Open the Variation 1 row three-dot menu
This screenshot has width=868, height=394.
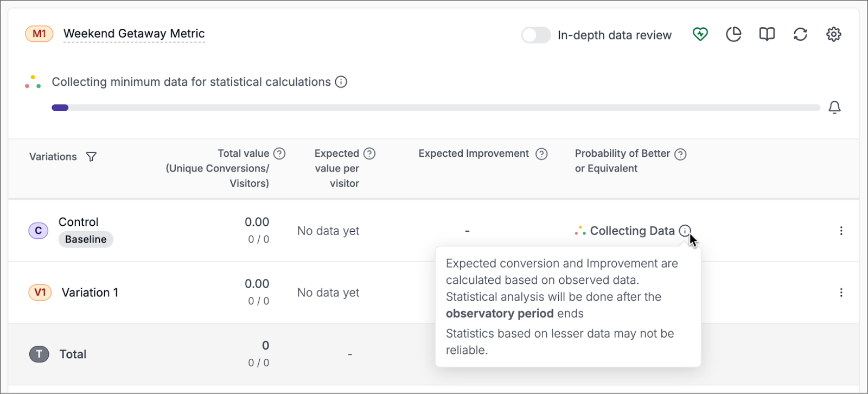point(841,293)
